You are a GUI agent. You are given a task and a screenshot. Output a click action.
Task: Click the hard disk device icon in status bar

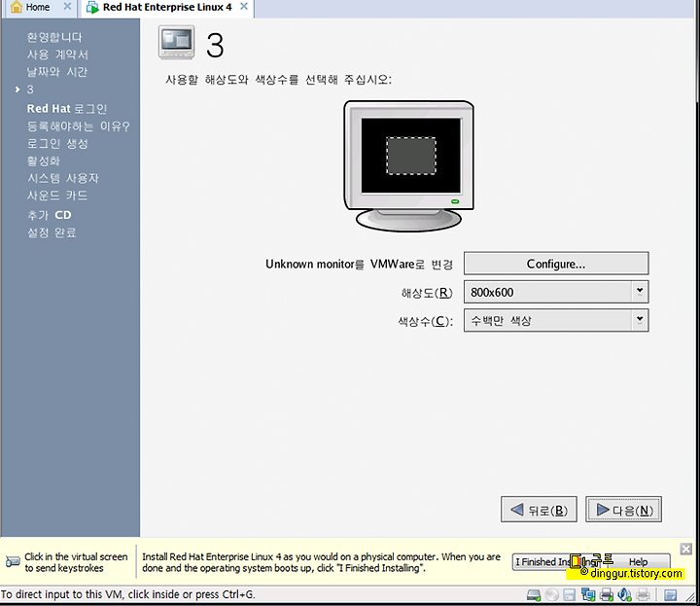[x=534, y=595]
